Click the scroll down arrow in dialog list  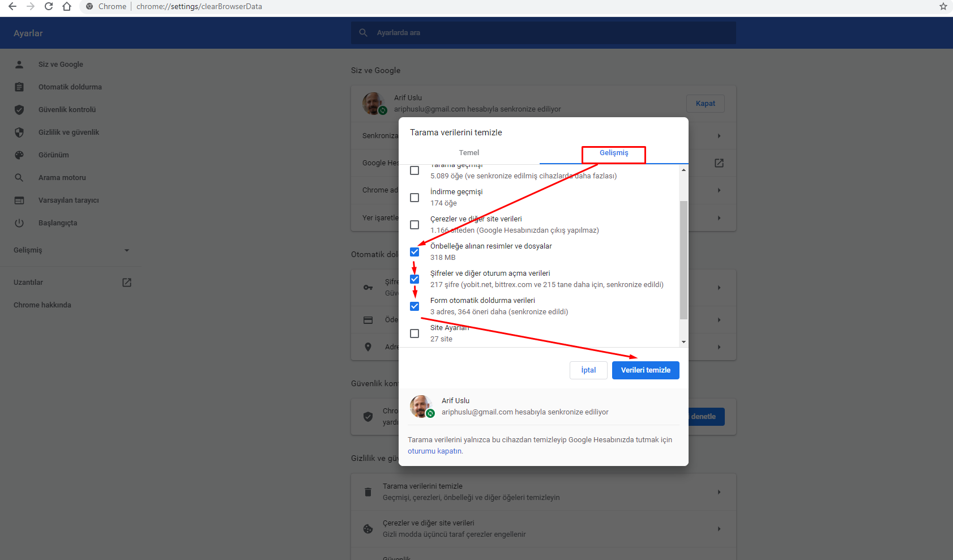[683, 342]
